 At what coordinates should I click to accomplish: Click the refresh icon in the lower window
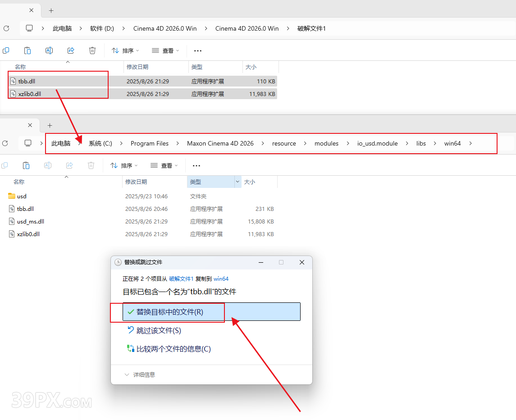5,143
